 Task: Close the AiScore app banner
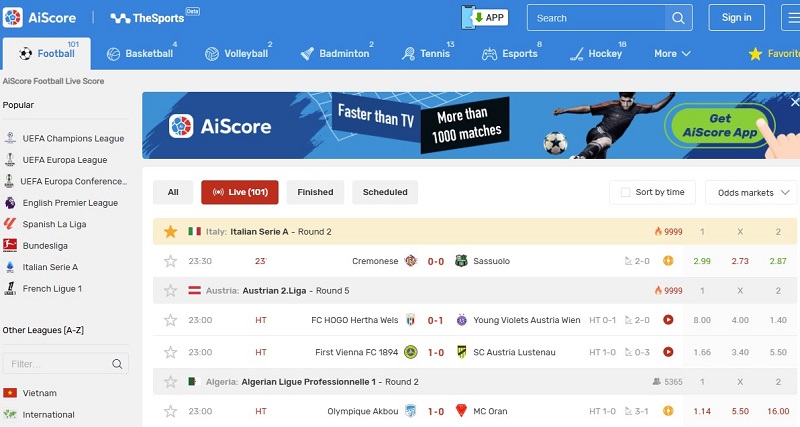tap(794, 103)
